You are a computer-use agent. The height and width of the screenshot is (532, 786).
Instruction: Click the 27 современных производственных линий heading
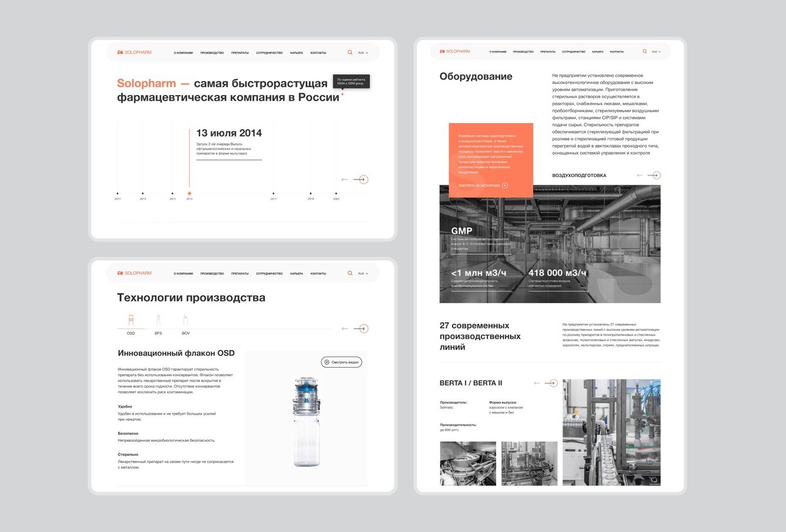[x=480, y=336]
